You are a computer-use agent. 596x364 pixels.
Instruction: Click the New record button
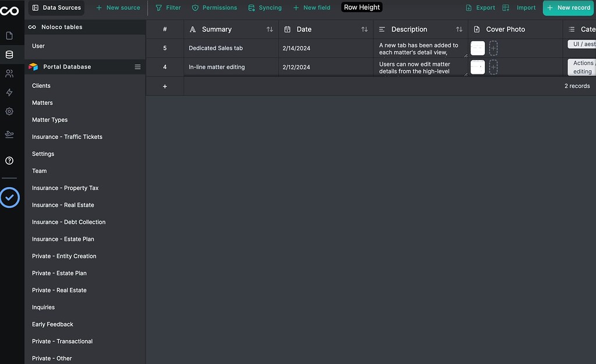568,8
